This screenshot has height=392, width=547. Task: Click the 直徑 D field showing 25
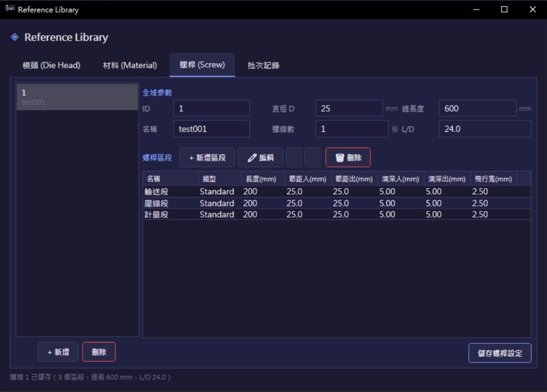(349, 108)
